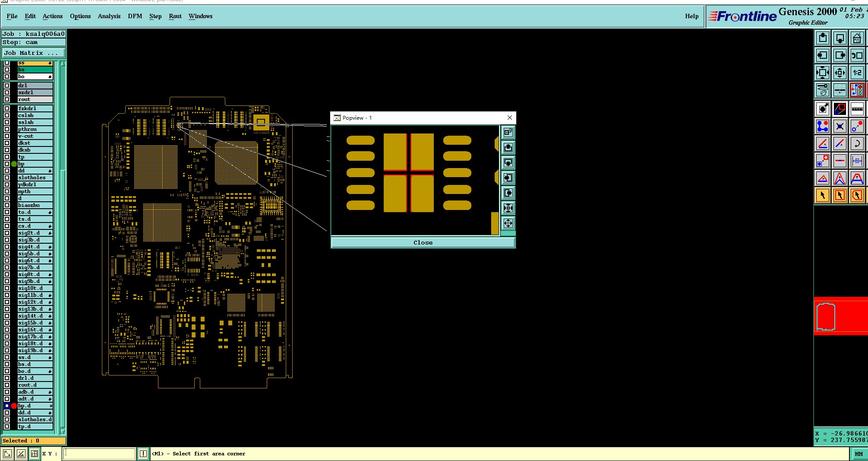Click the Popview pan up icon

click(x=508, y=147)
